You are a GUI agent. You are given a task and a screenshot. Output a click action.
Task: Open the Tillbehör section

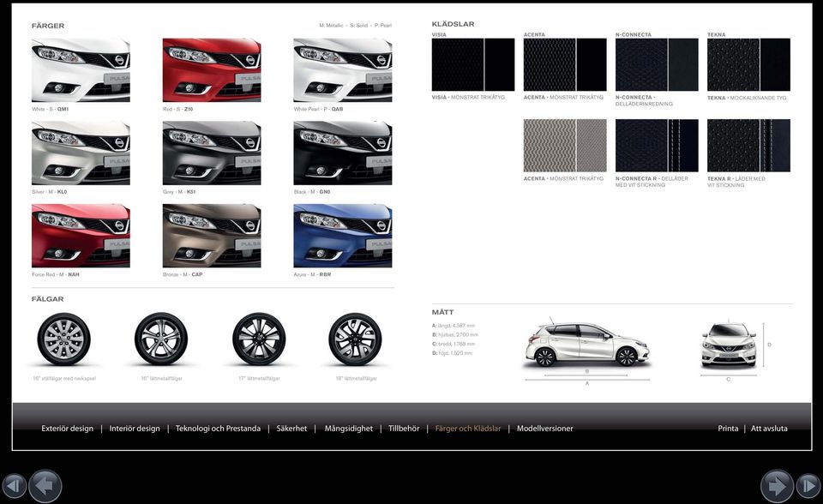pyautogui.click(x=404, y=429)
